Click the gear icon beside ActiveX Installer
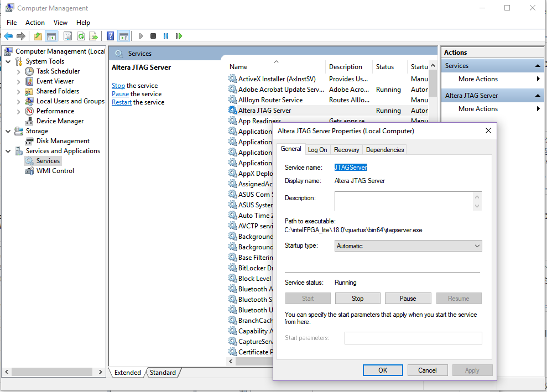The height and width of the screenshot is (392, 547). (x=232, y=79)
